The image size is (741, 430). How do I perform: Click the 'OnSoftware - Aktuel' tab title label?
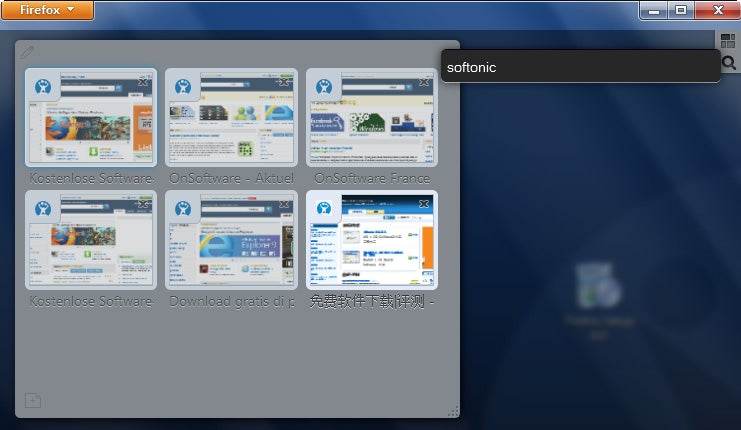(231, 178)
